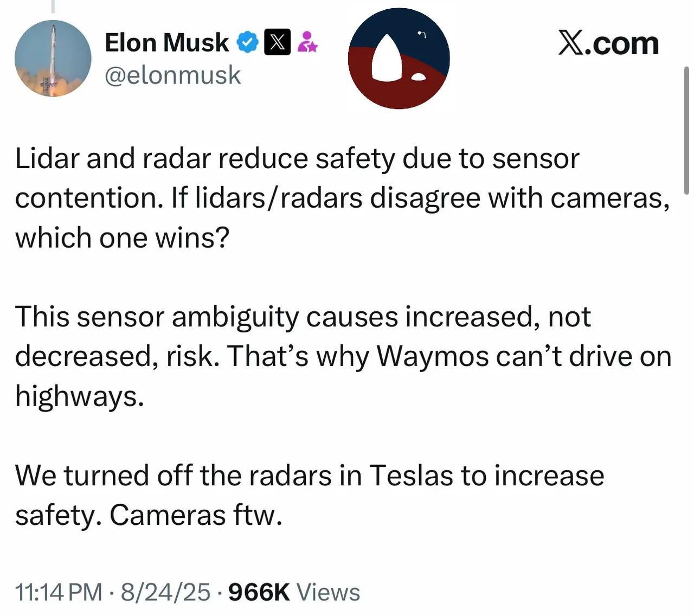Image resolution: width=694 pixels, height=616 pixels.
Task: Click the 8/24/25 post date
Action: pyautogui.click(x=166, y=592)
